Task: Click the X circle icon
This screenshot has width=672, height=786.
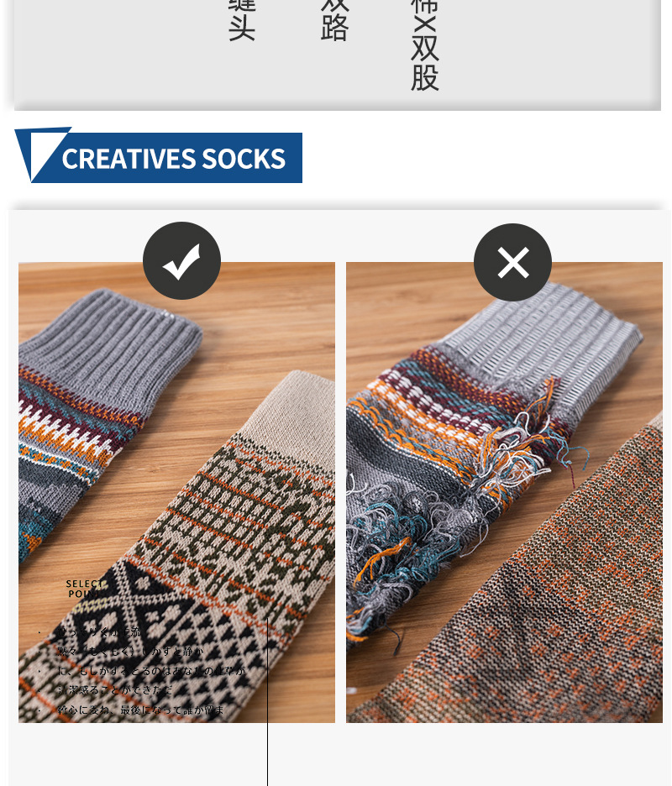Action: click(512, 262)
